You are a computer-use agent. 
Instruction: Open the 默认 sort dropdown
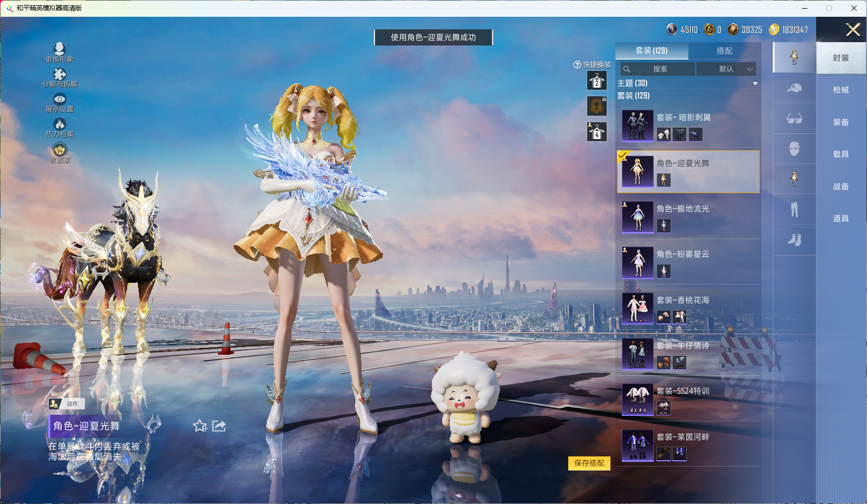[x=726, y=69]
